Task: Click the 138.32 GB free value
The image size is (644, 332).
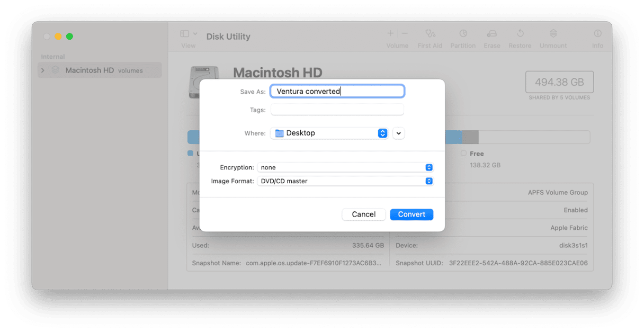Action: pyautogui.click(x=485, y=165)
